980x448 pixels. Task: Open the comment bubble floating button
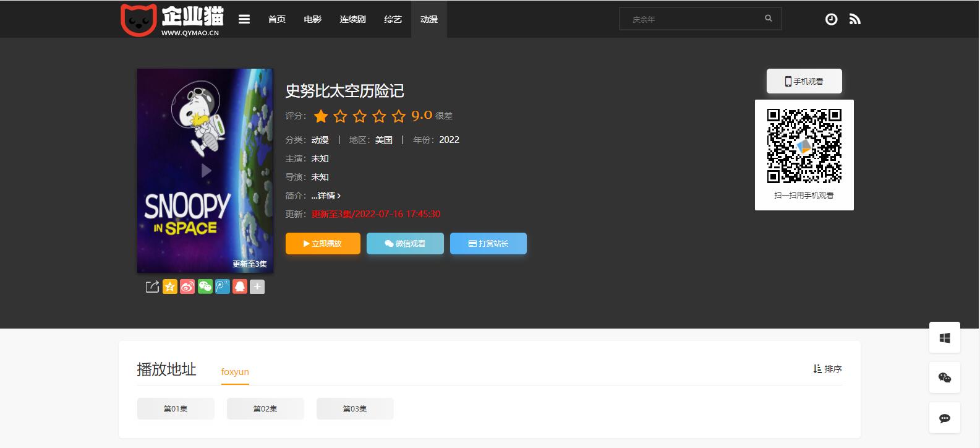(x=945, y=418)
